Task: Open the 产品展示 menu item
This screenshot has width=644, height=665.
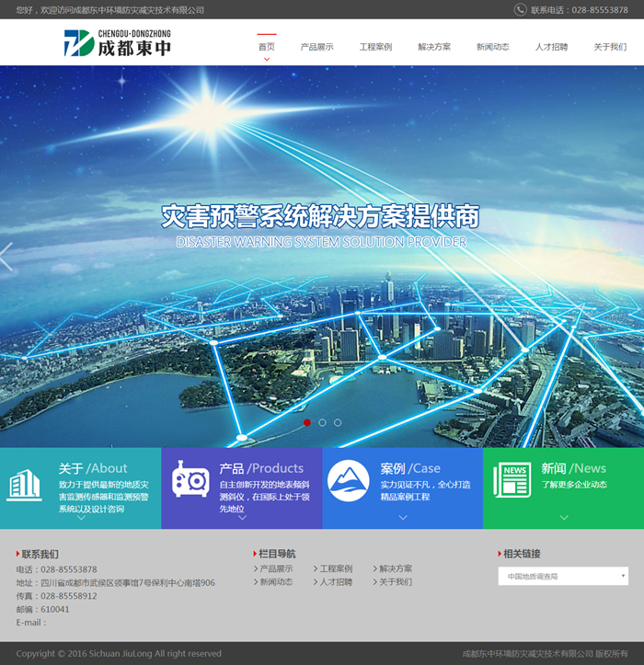Action: pyautogui.click(x=316, y=47)
